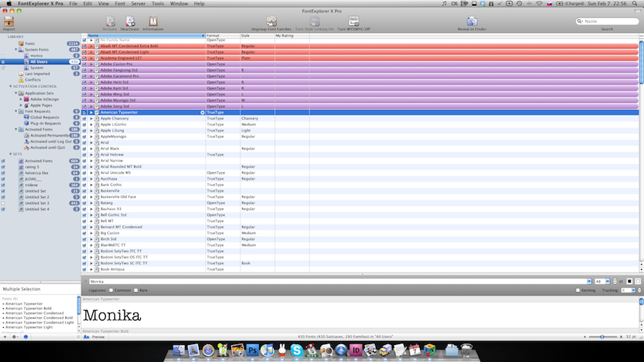Sort by the My Rating column header

(x=292, y=36)
